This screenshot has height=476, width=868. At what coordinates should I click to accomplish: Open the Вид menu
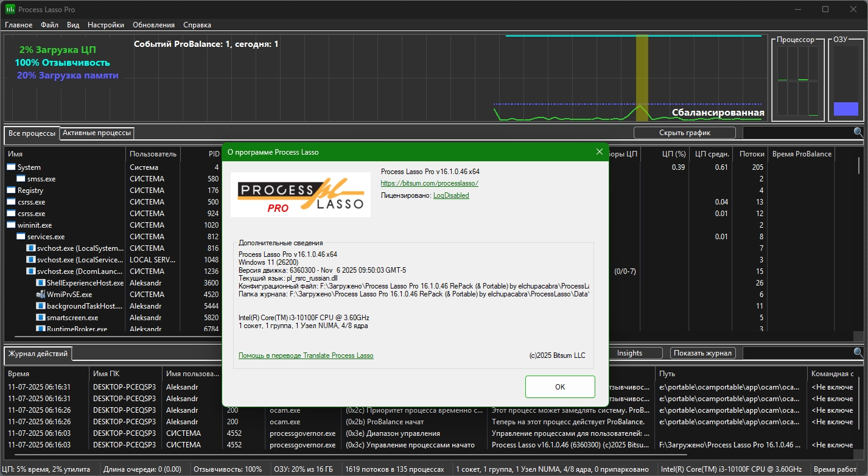[73, 25]
